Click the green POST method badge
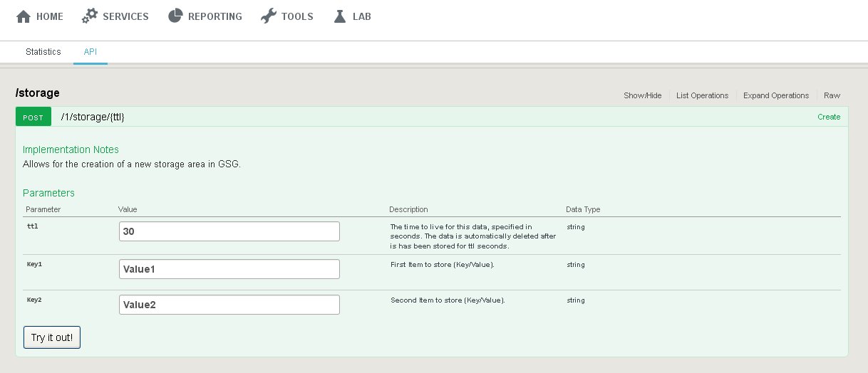The width and height of the screenshot is (868, 373). click(33, 117)
